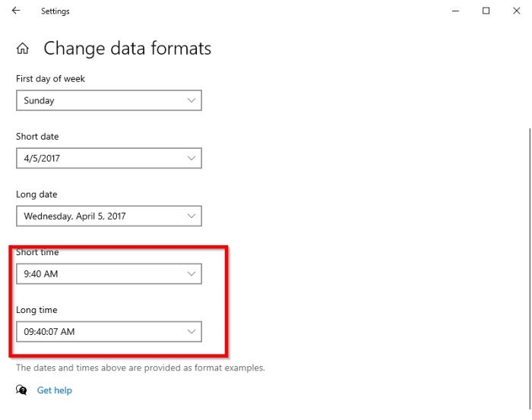Click the Settings title text
Viewport: 532px width, 420px height.
[55, 11]
